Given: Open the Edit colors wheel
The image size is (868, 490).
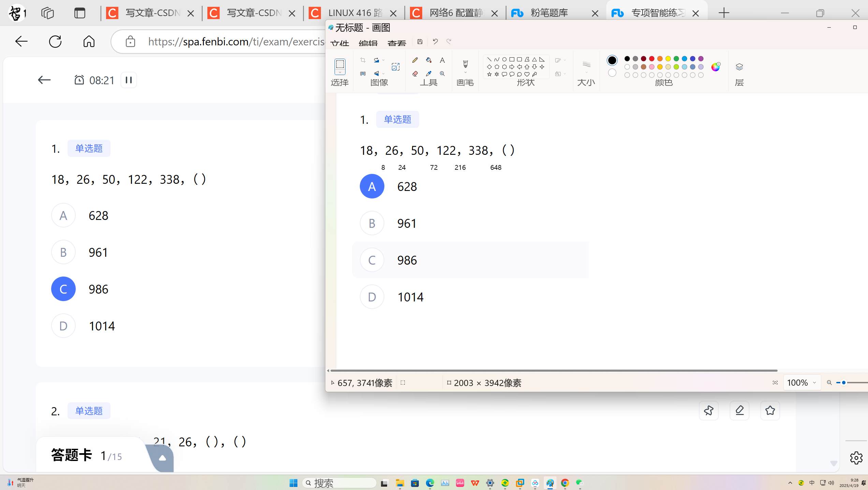Looking at the screenshot, I should (x=716, y=67).
